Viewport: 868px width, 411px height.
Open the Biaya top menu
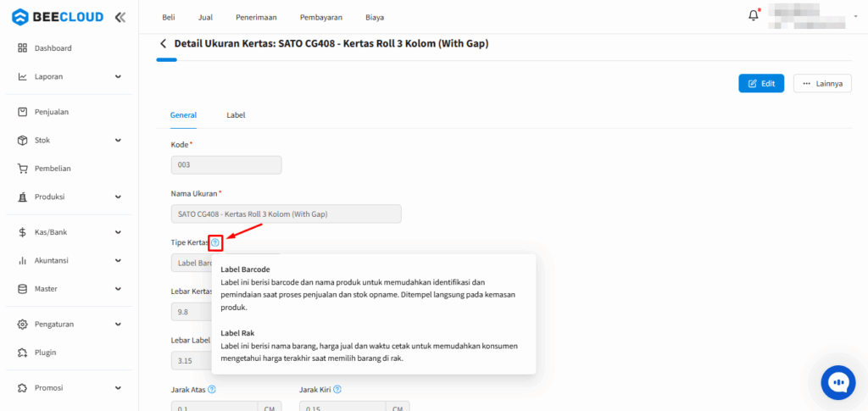pyautogui.click(x=375, y=17)
